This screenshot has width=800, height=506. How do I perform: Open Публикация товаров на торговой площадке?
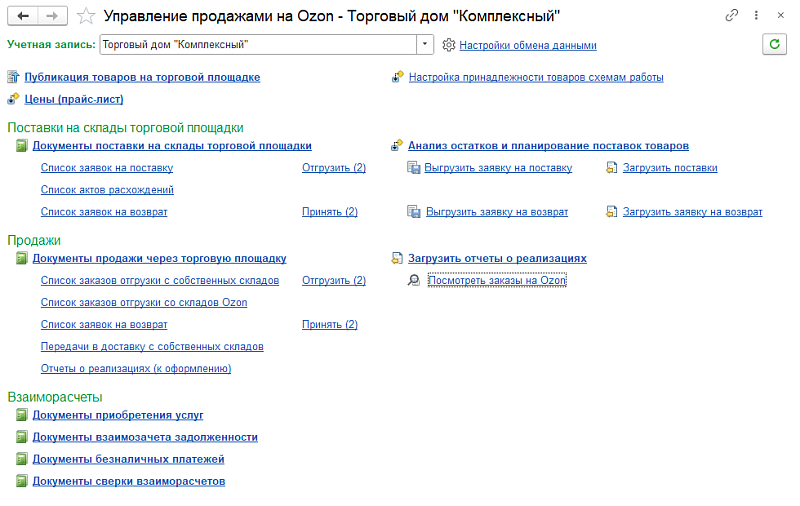(x=142, y=78)
